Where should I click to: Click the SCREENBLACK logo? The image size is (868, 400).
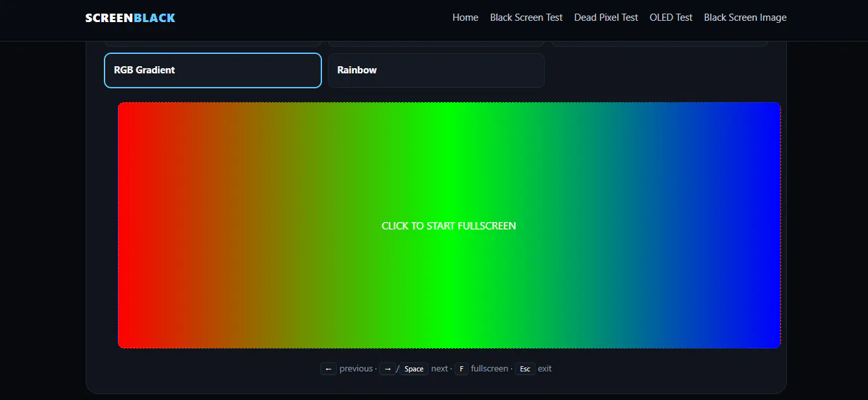pos(130,18)
